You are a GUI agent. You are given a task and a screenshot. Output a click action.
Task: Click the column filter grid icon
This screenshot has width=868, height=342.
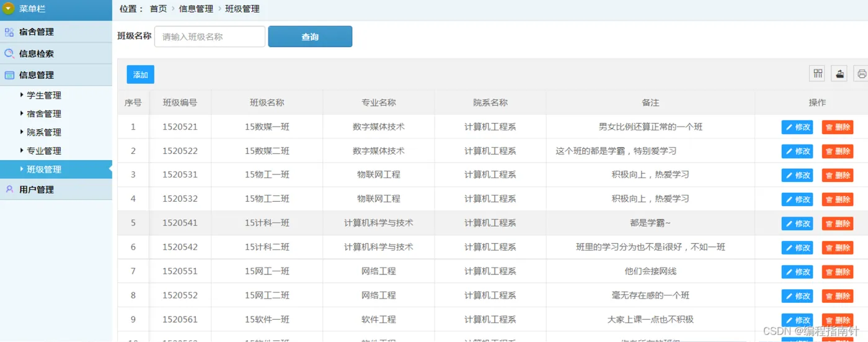(818, 74)
